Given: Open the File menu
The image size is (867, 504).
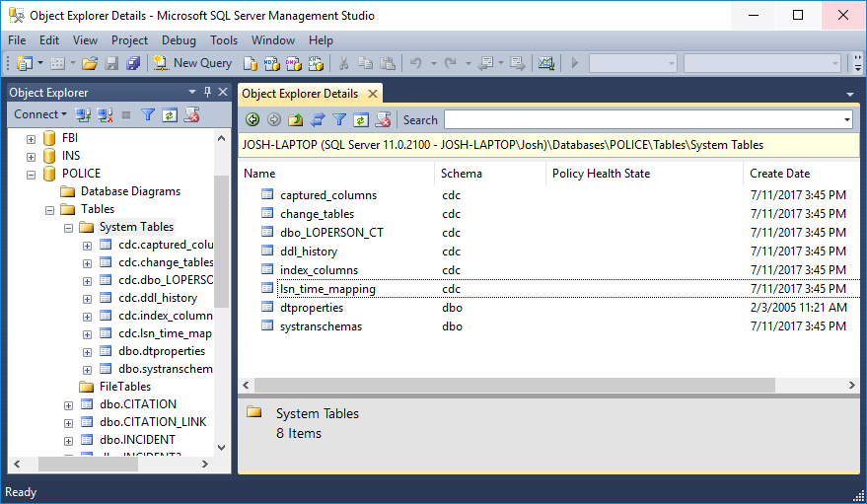Looking at the screenshot, I should (x=17, y=40).
